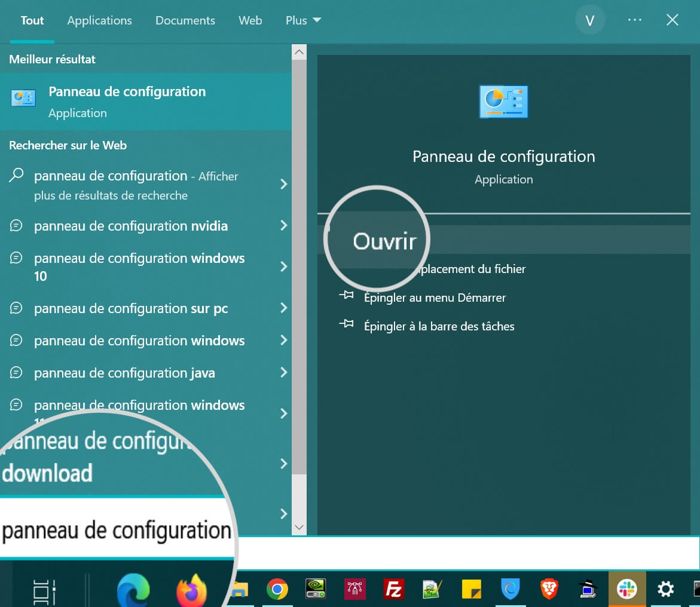Switch to the Documents tab
This screenshot has height=607, width=700.
pyautogui.click(x=185, y=20)
